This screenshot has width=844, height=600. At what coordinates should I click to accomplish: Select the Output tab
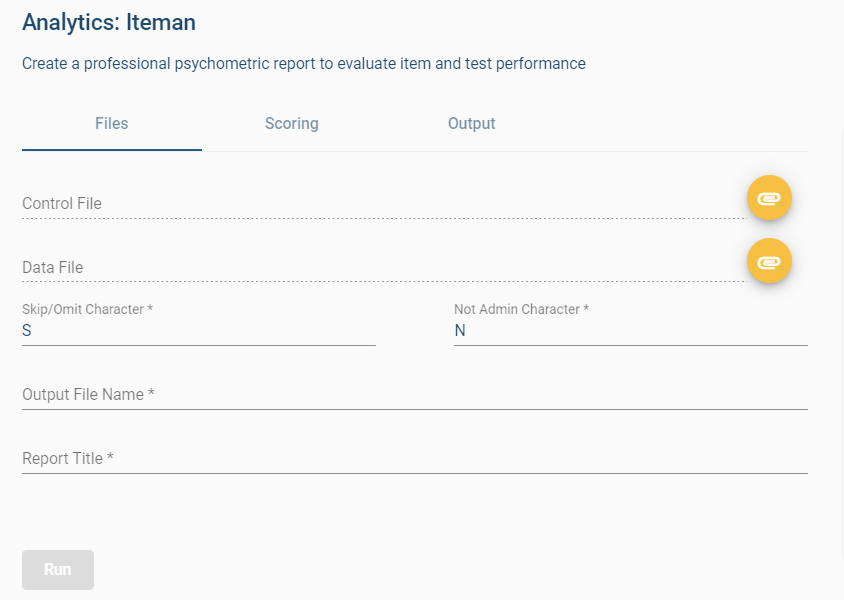pyautogui.click(x=472, y=124)
